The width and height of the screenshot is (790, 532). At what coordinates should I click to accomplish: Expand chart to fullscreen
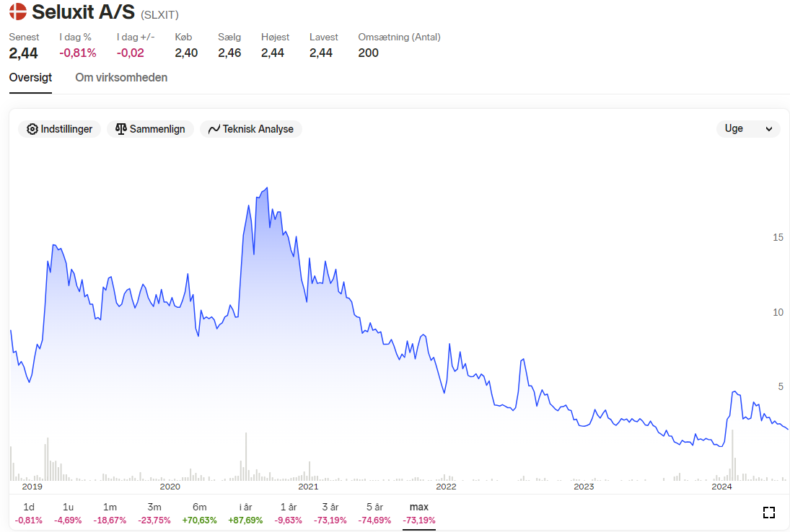769,513
